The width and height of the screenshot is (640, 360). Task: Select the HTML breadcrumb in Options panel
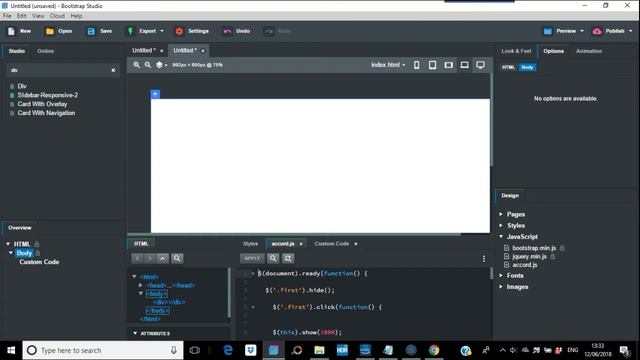pyautogui.click(x=508, y=67)
